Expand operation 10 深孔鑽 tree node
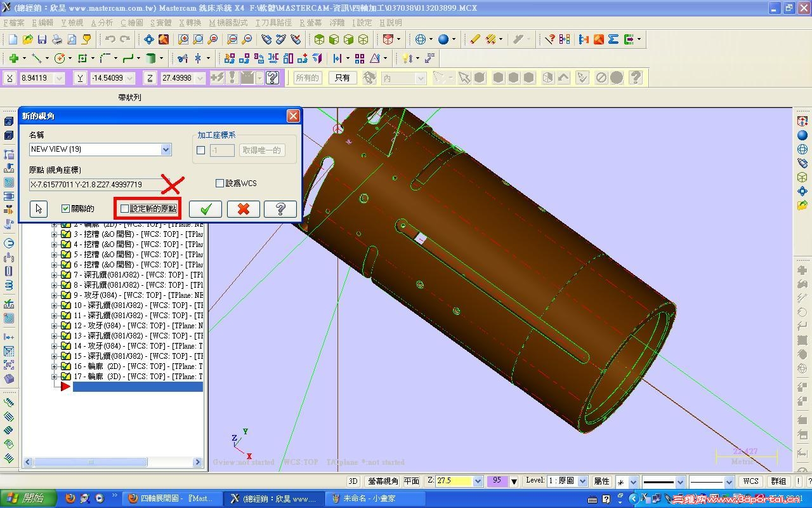Image resolution: width=812 pixels, height=508 pixels. [55, 305]
